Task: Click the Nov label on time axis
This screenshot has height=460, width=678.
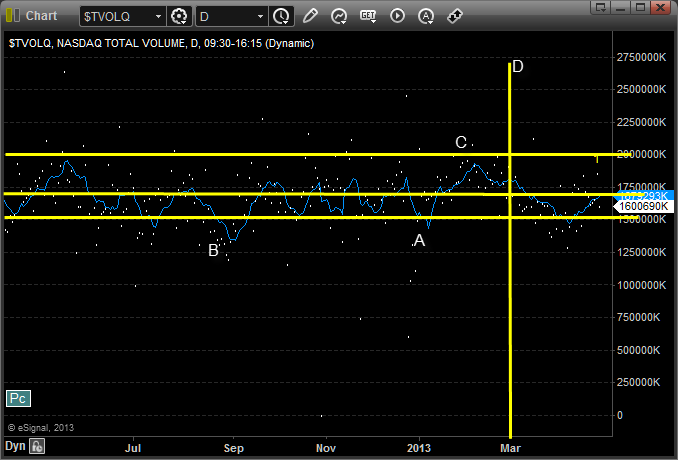Action: 326,448
